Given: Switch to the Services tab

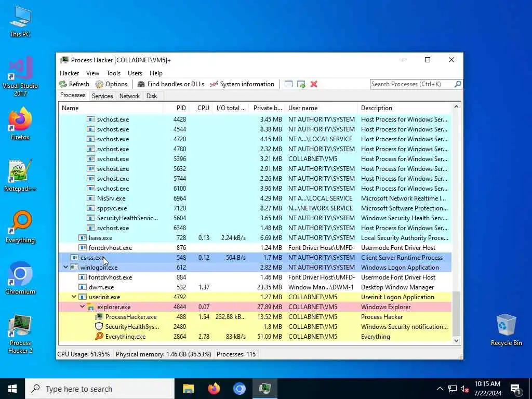Looking at the screenshot, I should point(102,96).
